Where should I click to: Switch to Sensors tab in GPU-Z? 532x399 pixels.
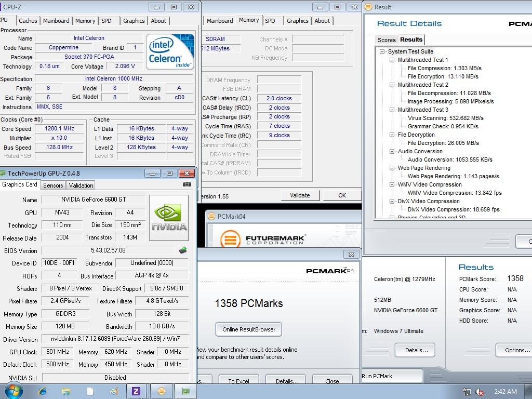click(53, 185)
